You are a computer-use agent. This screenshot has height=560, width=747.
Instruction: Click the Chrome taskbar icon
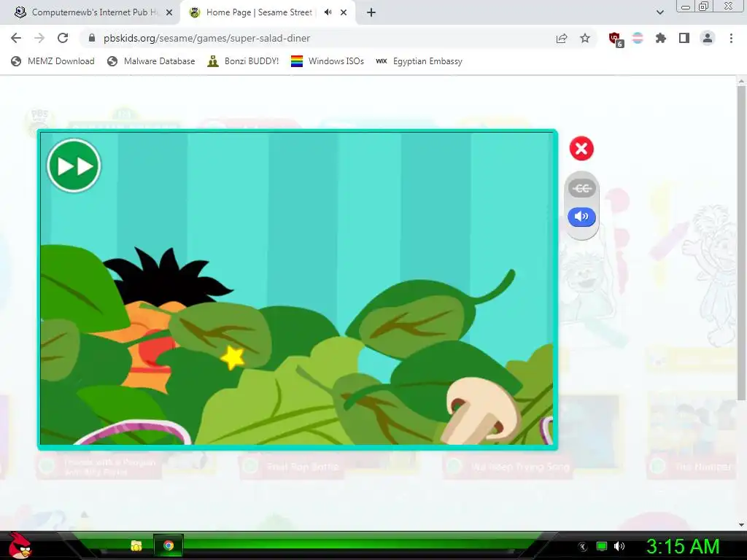click(x=169, y=545)
